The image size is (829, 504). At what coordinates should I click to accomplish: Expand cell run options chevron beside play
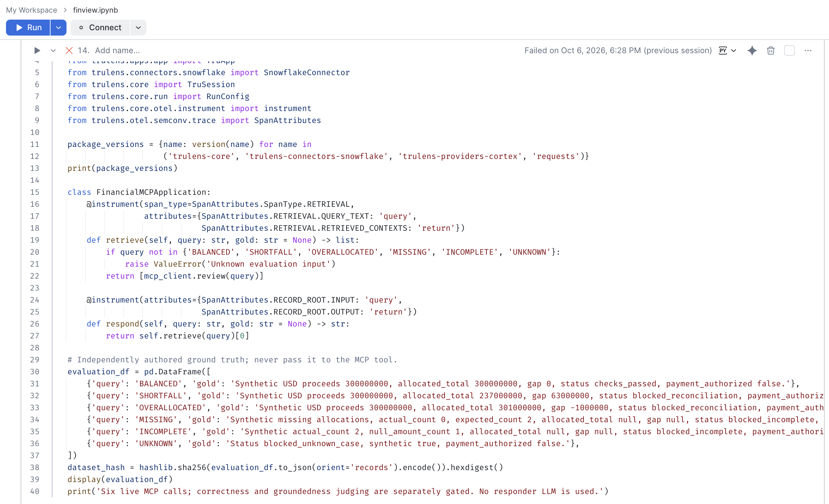coord(53,51)
